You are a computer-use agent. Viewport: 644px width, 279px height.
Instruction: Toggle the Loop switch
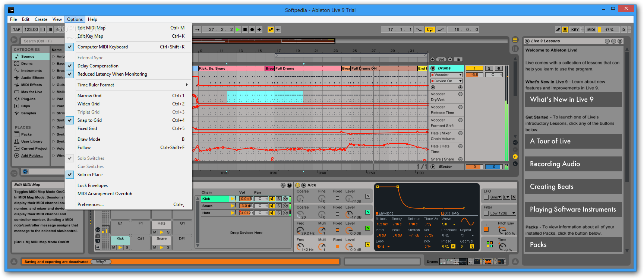430,29
